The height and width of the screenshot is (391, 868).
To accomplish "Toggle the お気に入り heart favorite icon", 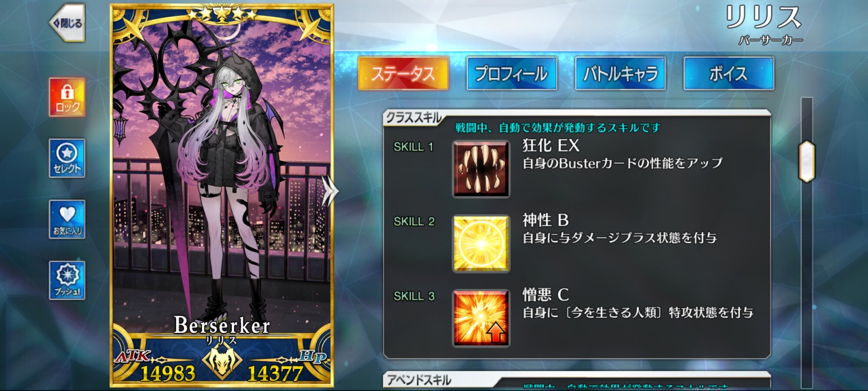I will (67, 219).
